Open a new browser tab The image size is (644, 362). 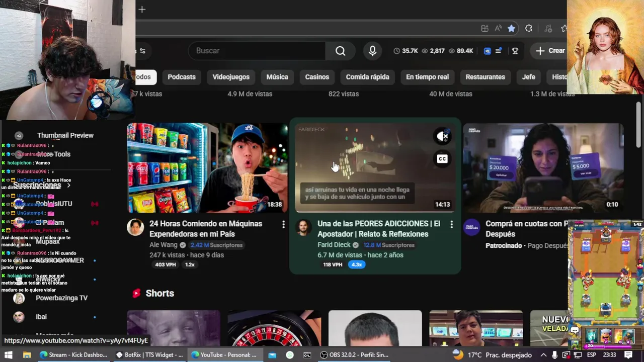(142, 9)
